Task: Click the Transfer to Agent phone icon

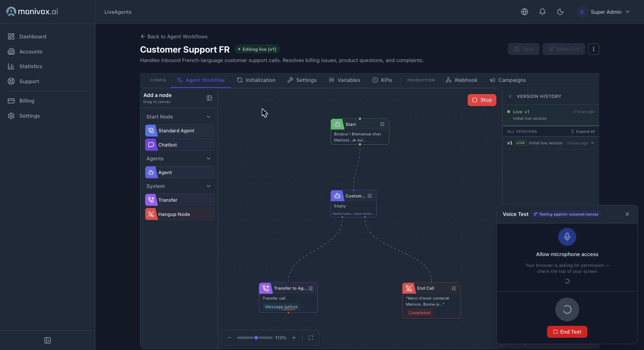Action: (265, 288)
